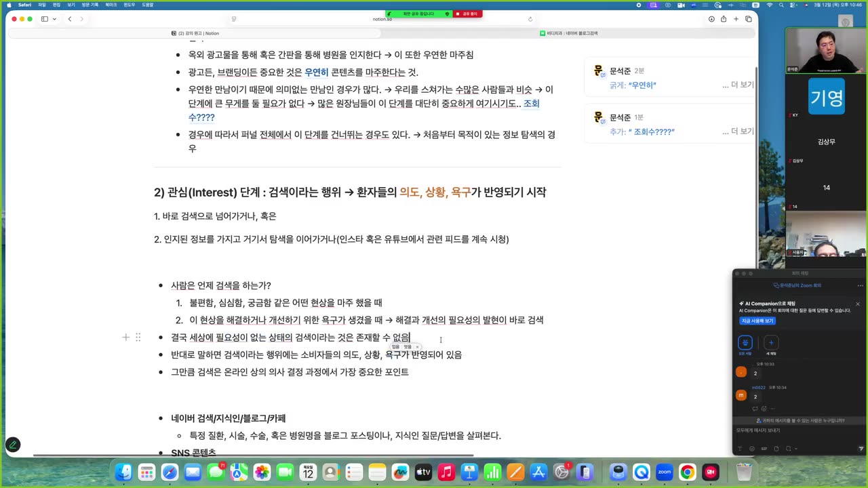Open the Trash in the Dock
Viewport: 868px width, 488px height.
coord(744,472)
